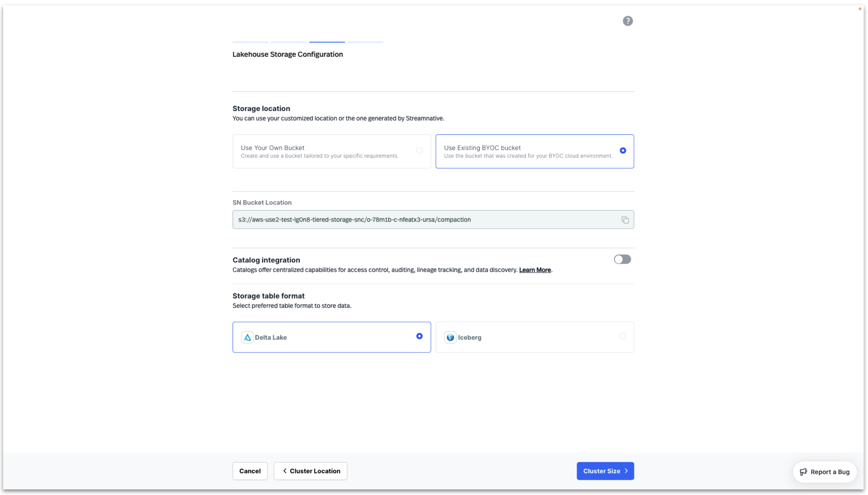Click the Delta Lake logo icon
This screenshot has width=868, height=495.
tap(247, 337)
